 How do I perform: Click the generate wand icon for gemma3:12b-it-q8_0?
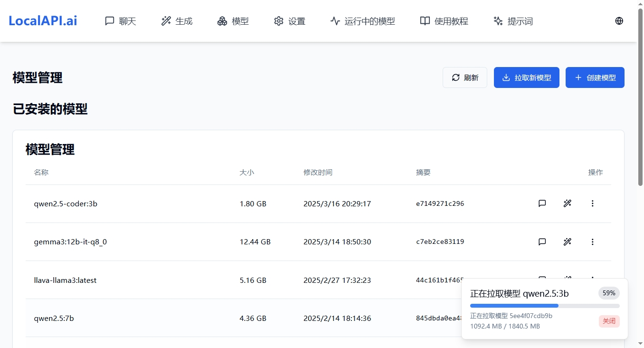567,242
